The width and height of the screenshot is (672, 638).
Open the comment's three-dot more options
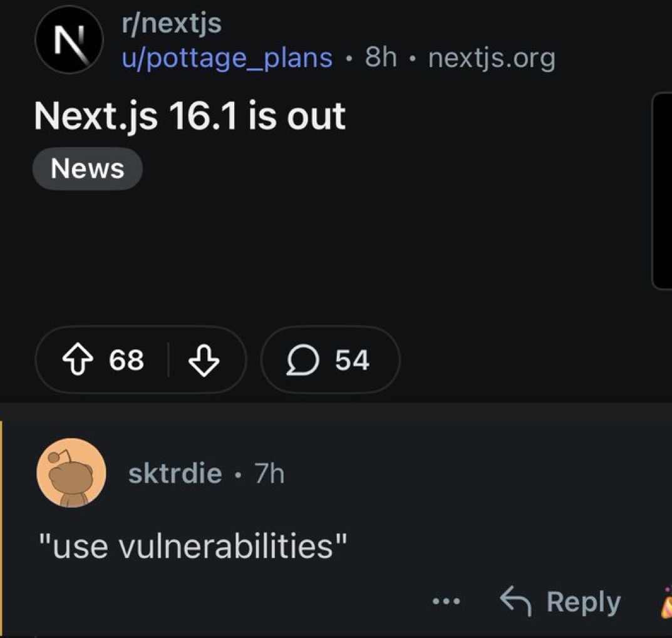click(447, 602)
